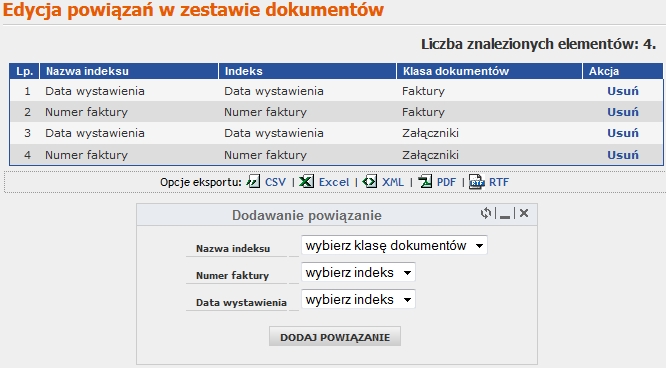The width and height of the screenshot is (666, 368).
Task: Export table via RTF link
Action: coord(499,182)
